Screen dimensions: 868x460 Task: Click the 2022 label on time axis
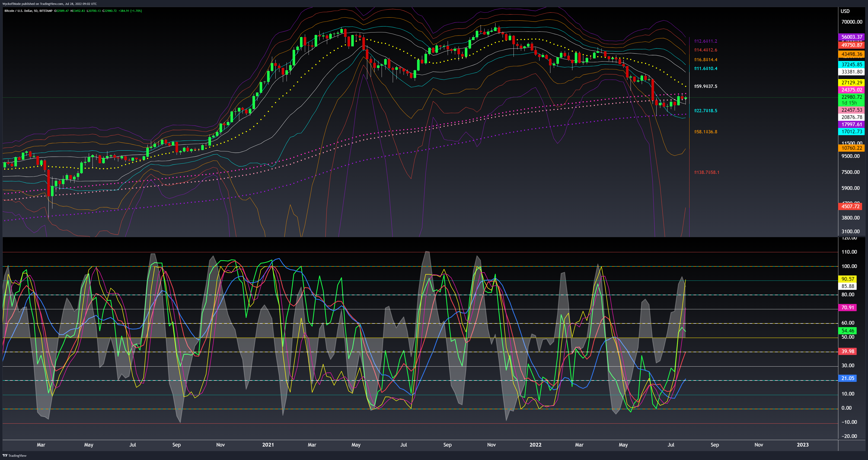point(535,445)
